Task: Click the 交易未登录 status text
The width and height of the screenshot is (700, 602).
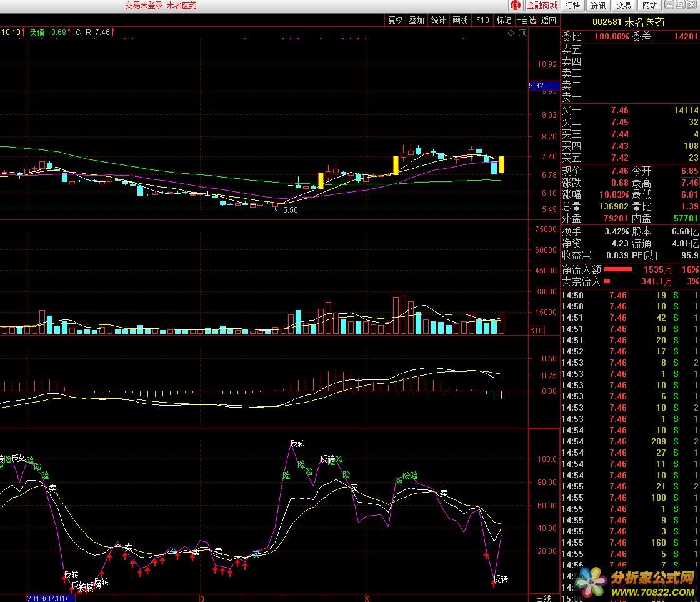Action: point(144,6)
